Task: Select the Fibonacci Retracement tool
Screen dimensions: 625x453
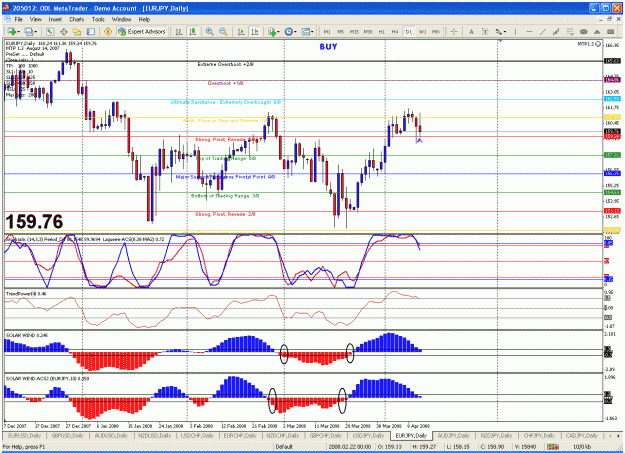Action: pos(570,32)
